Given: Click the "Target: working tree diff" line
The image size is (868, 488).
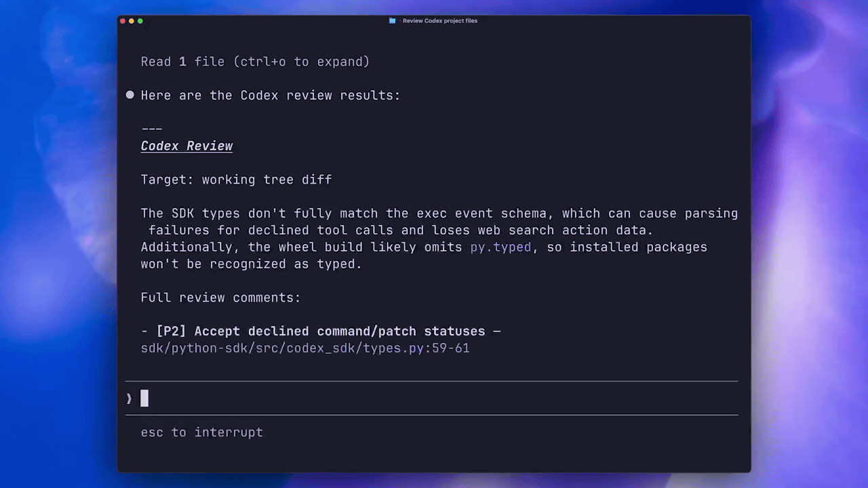Looking at the screenshot, I should [x=236, y=180].
